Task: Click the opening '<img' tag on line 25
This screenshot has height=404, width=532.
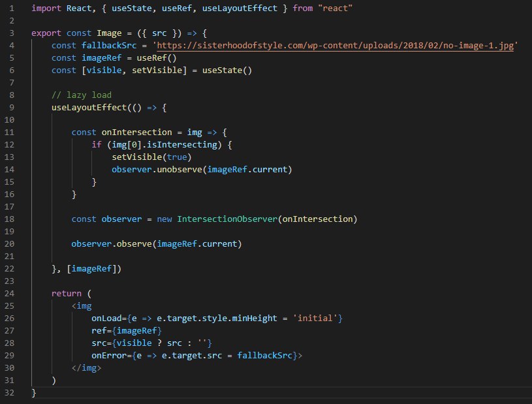Action: [82, 306]
